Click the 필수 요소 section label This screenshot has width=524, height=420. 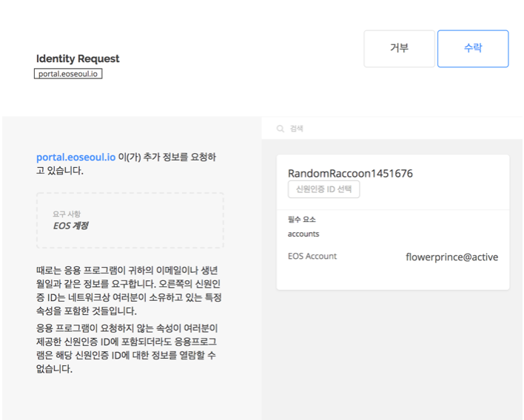(x=302, y=220)
